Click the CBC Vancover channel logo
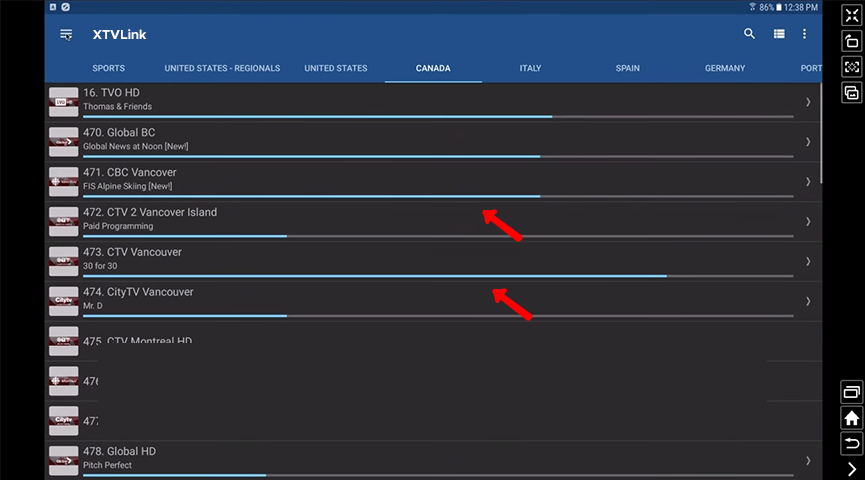 tap(63, 182)
